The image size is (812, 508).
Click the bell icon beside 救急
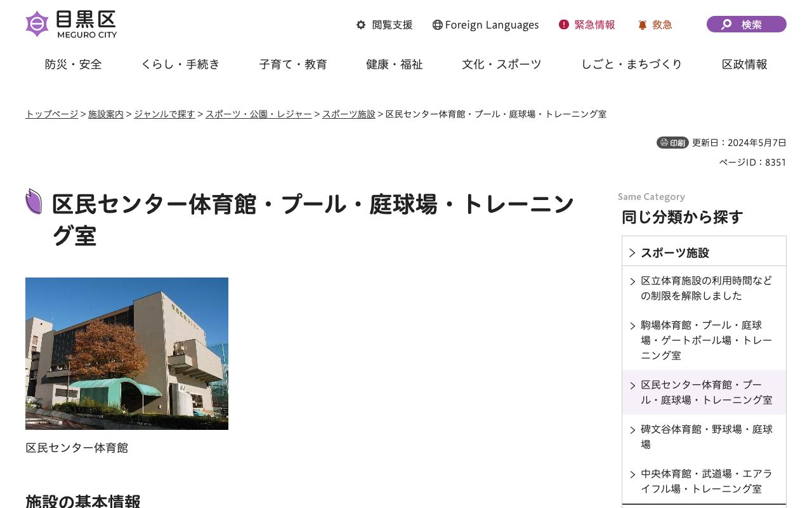pyautogui.click(x=643, y=25)
